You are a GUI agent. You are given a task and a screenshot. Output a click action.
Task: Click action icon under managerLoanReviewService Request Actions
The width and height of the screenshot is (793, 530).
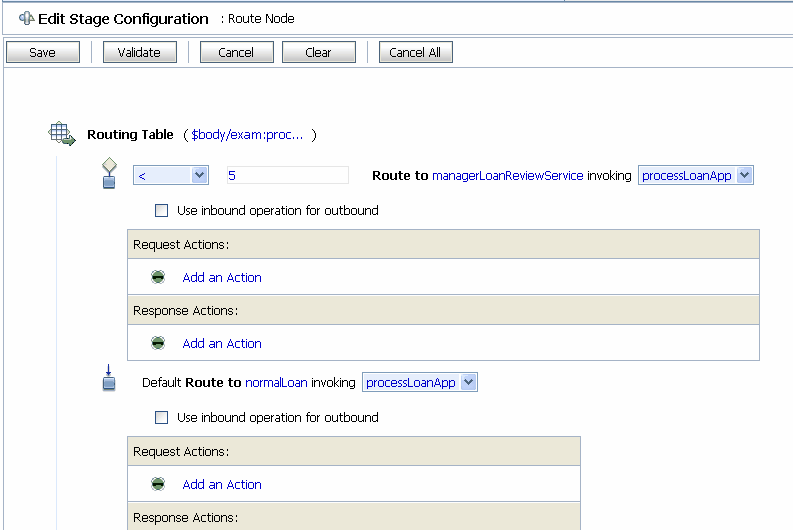point(158,277)
